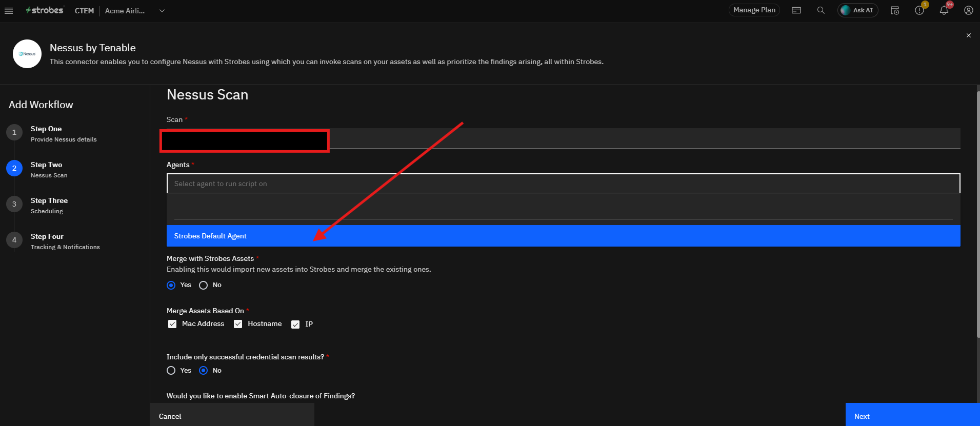
Task: Select Yes for Merge with Strobes Assets
Action: pyautogui.click(x=171, y=285)
